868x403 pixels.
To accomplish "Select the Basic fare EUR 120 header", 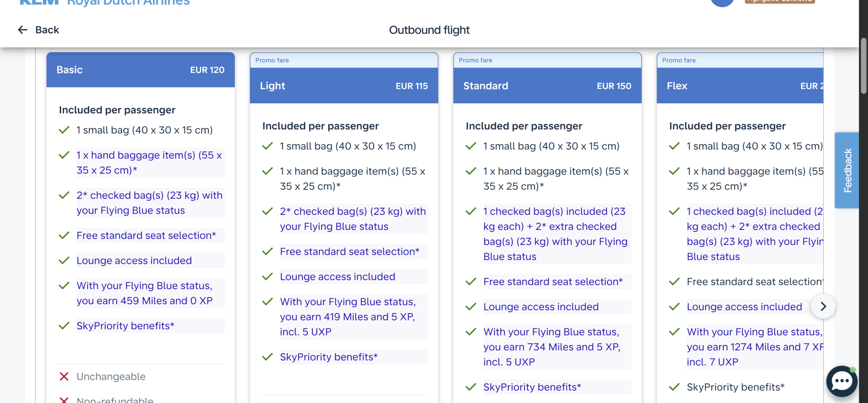I will pyautogui.click(x=140, y=70).
